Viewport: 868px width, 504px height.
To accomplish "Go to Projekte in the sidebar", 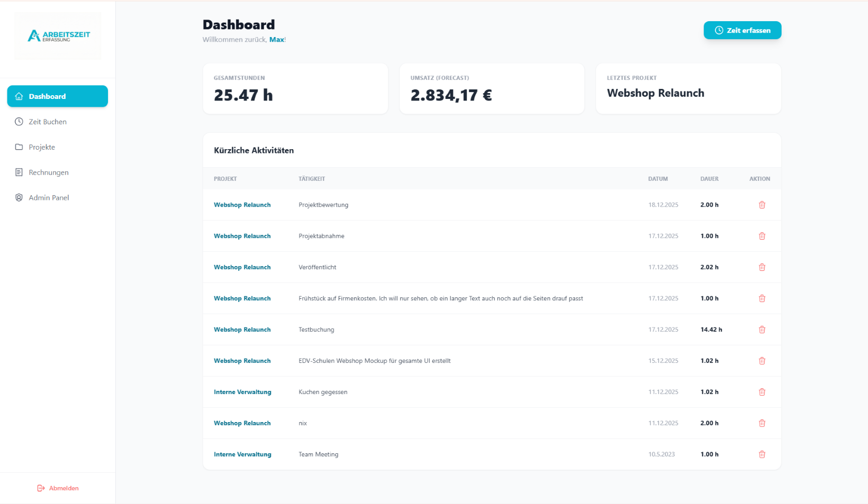I will pyautogui.click(x=42, y=147).
